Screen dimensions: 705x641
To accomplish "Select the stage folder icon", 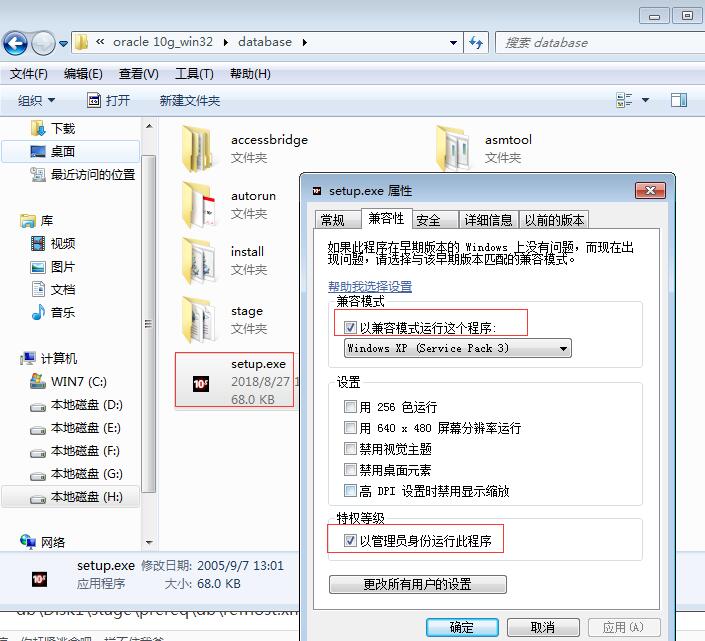I will pos(198,320).
